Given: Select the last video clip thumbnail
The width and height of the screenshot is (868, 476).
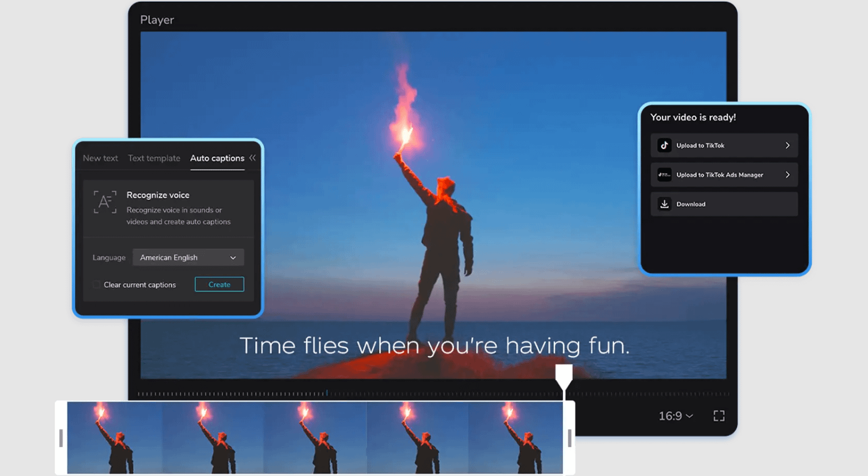Looking at the screenshot, I should tap(516, 438).
